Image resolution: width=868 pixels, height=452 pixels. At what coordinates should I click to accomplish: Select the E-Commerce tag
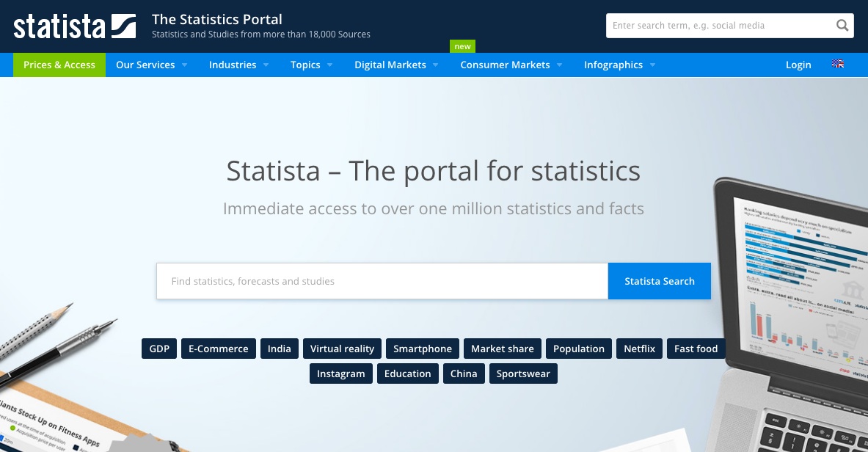coord(218,349)
